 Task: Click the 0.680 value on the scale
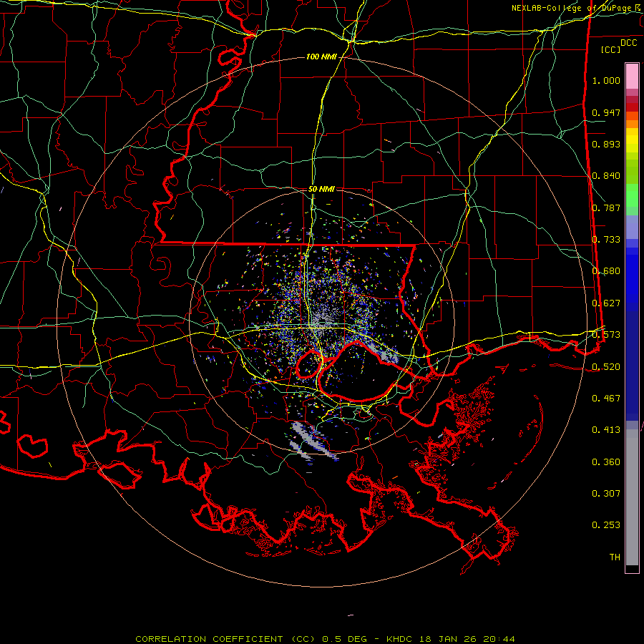pos(606,271)
